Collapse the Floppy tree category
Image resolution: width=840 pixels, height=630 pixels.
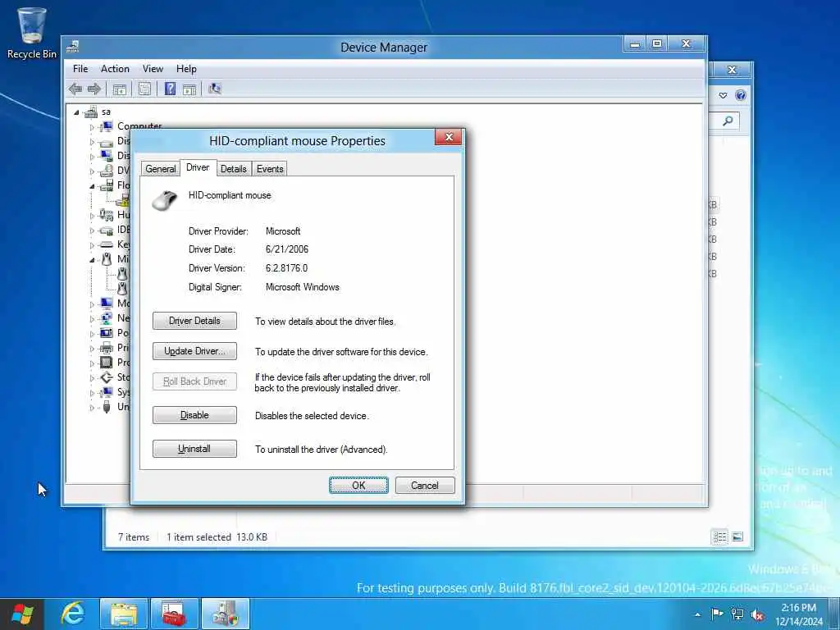tap(92, 186)
